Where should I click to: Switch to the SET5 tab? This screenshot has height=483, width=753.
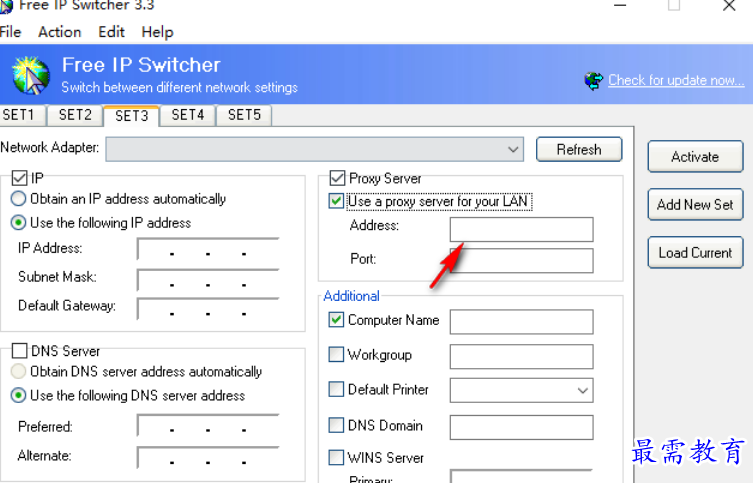pos(244,115)
